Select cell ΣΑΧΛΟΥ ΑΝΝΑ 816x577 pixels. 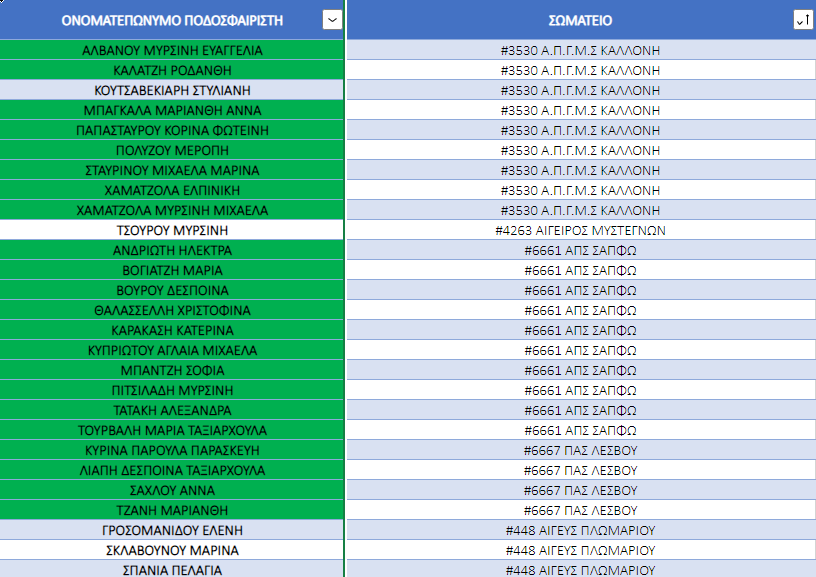click(x=172, y=491)
